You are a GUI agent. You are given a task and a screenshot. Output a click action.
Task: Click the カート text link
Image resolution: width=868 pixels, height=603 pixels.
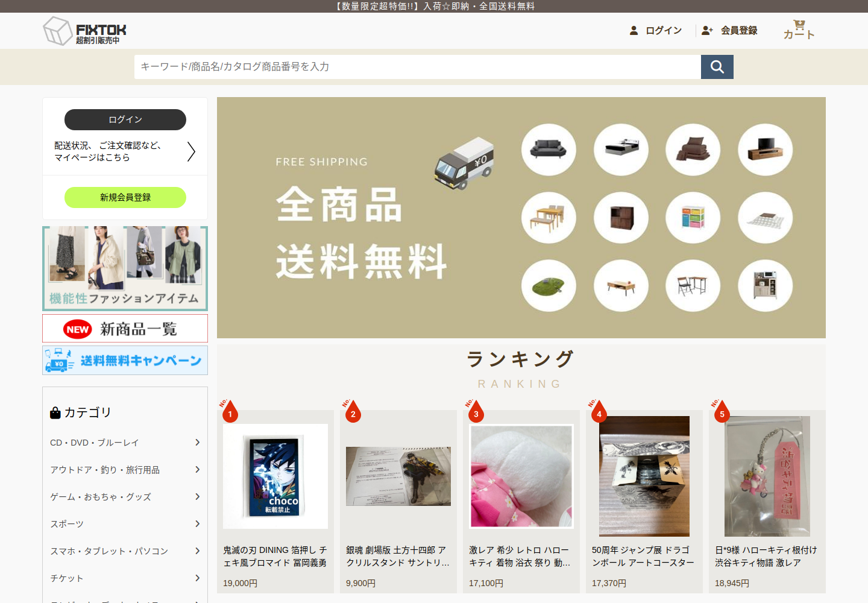coord(799,34)
